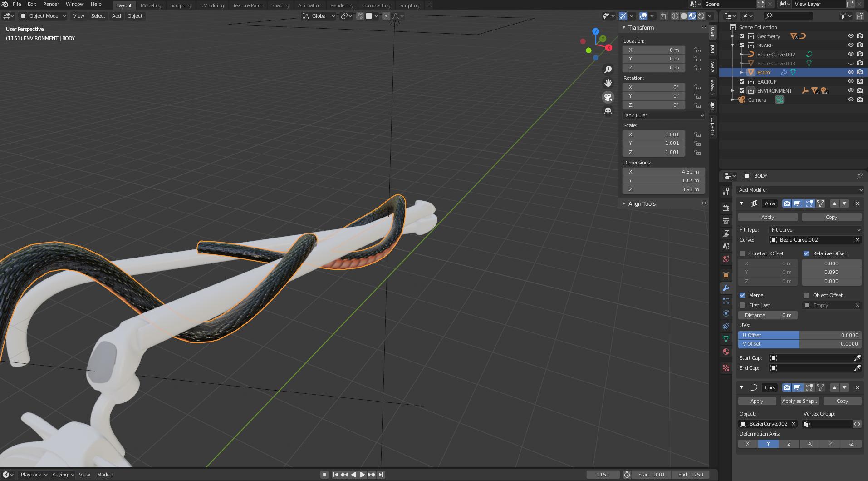Viewport: 868px width, 481px height.
Task: Expand the Geometry collection in outliner
Action: [x=733, y=36]
